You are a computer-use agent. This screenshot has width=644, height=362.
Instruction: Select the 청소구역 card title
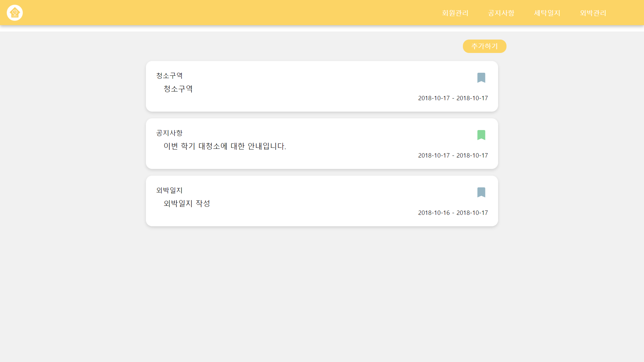(x=169, y=76)
